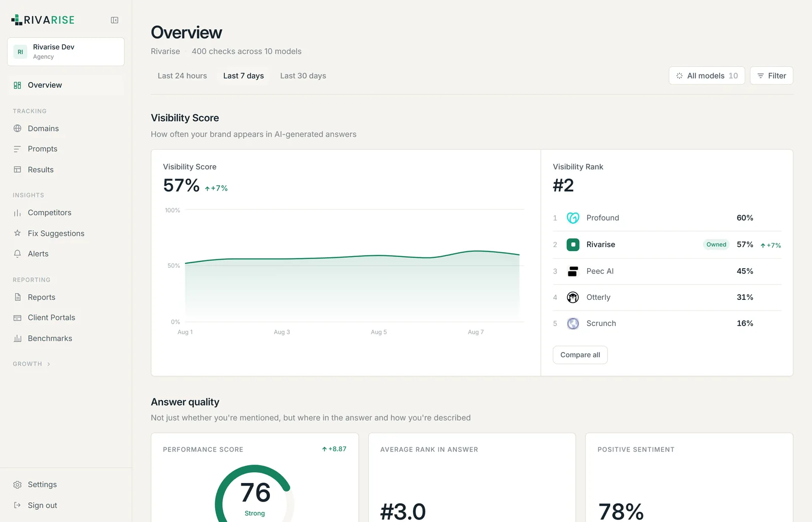812x522 pixels.
Task: Open Fix Suggestions page
Action: click(66, 233)
